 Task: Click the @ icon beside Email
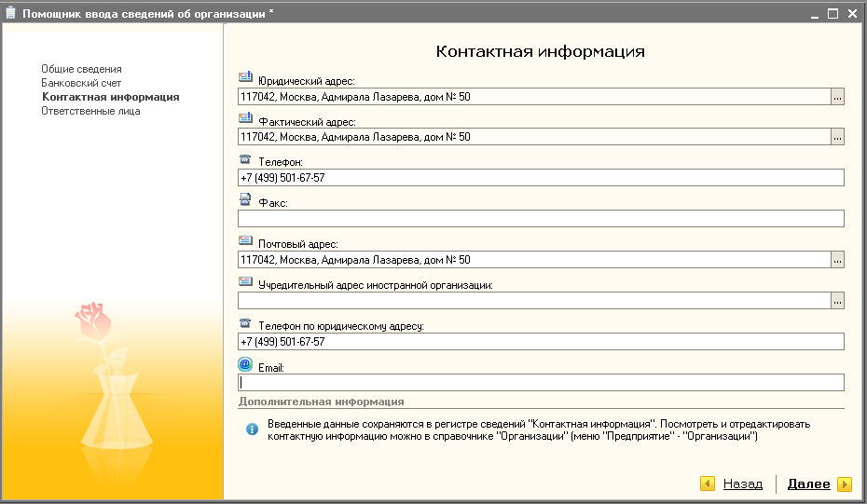click(x=245, y=364)
